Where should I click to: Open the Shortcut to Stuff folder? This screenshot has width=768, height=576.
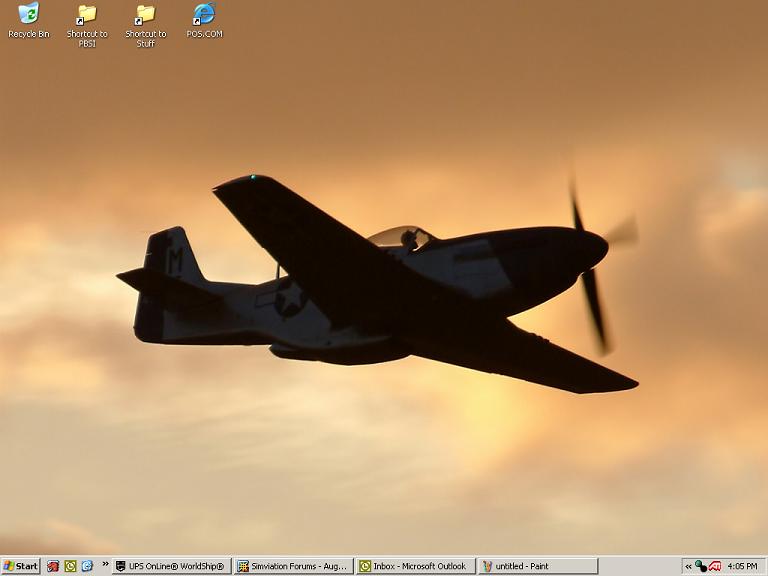point(145,14)
